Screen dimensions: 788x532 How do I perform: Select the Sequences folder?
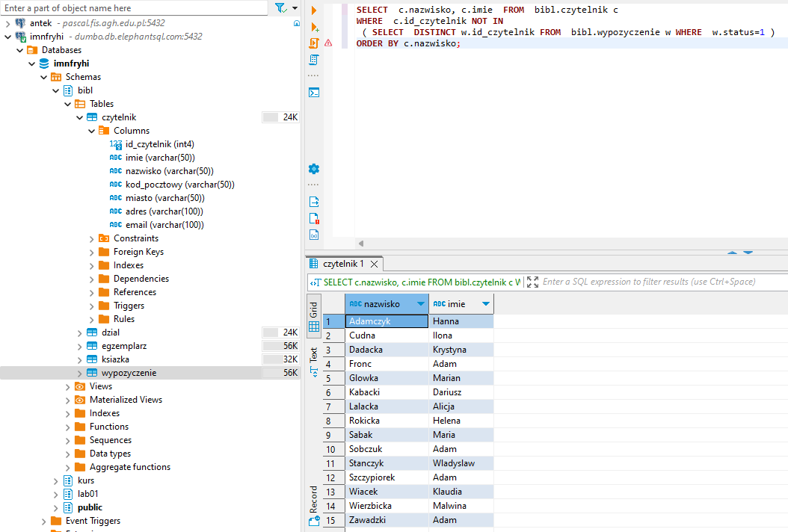111,440
